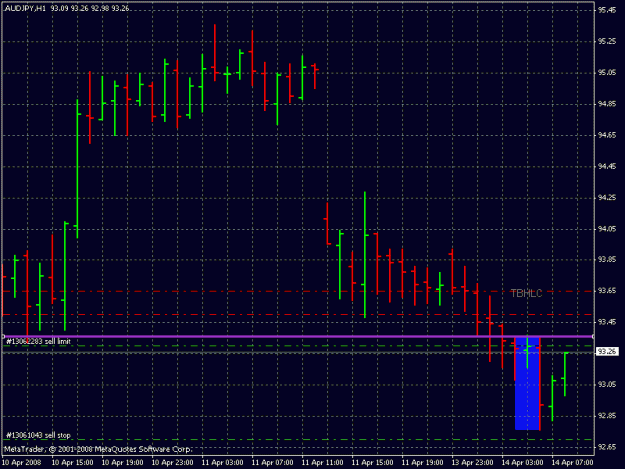625x469 pixels.
Task: Click the 95.45 price axis label
Action: (x=607, y=10)
